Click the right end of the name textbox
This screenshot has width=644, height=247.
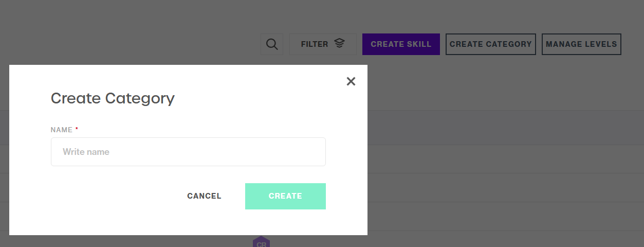pos(316,152)
